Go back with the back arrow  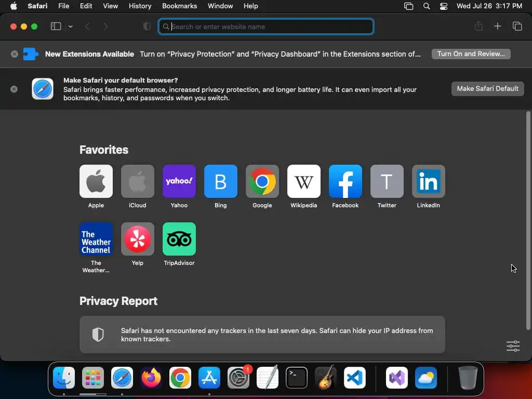tap(87, 26)
